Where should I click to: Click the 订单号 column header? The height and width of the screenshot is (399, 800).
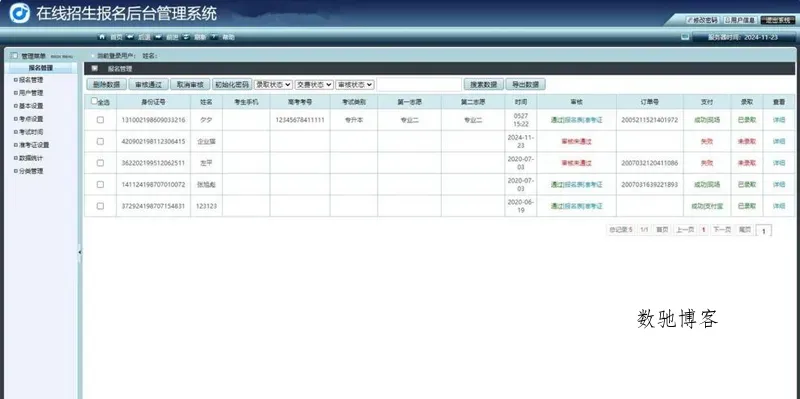[x=649, y=102]
